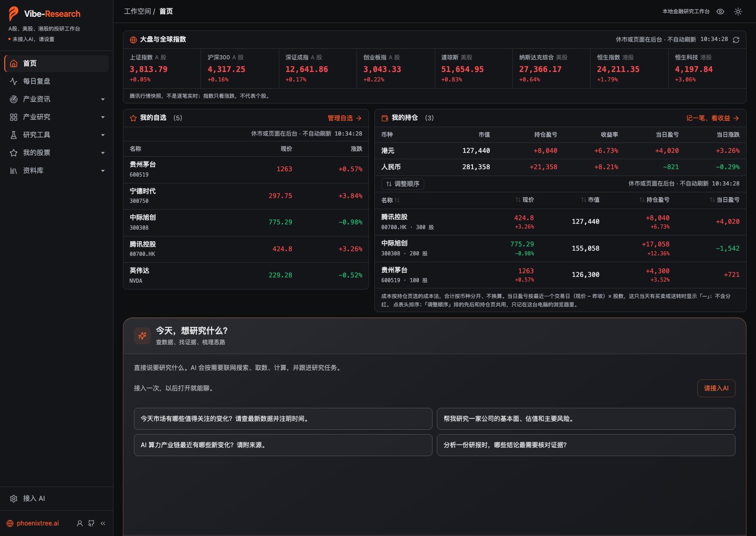Open 接入 AI settings in sidebar
Viewport: 756px width, 536px height.
click(x=56, y=499)
